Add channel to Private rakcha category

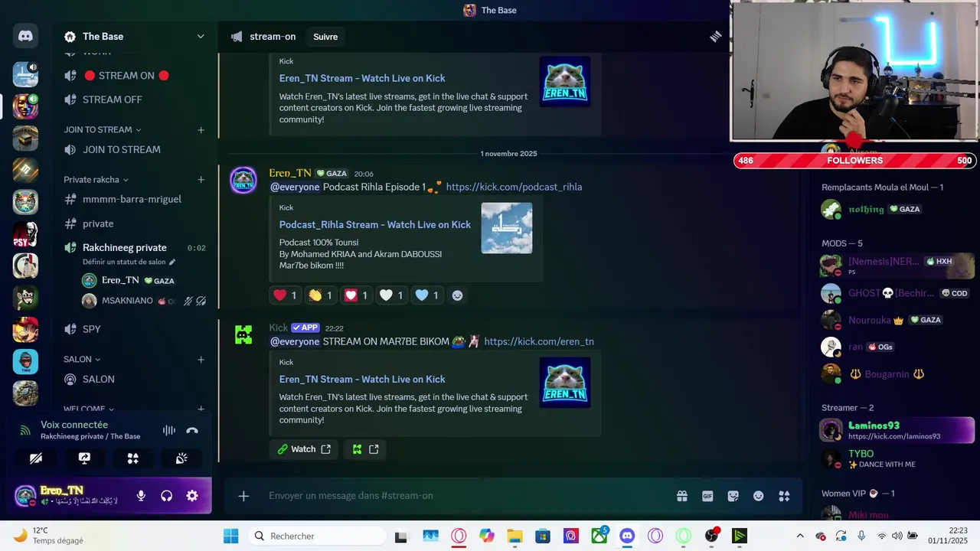click(x=201, y=180)
